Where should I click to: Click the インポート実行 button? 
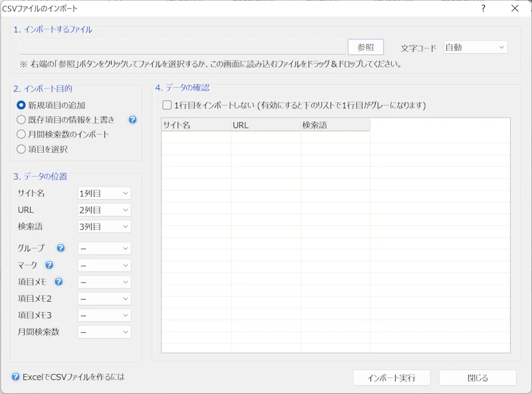(x=392, y=378)
